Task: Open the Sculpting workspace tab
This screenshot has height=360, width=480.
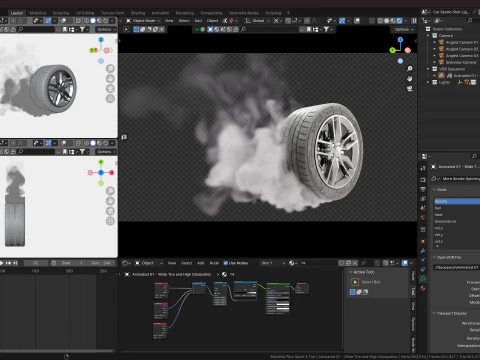Action: coord(61,13)
